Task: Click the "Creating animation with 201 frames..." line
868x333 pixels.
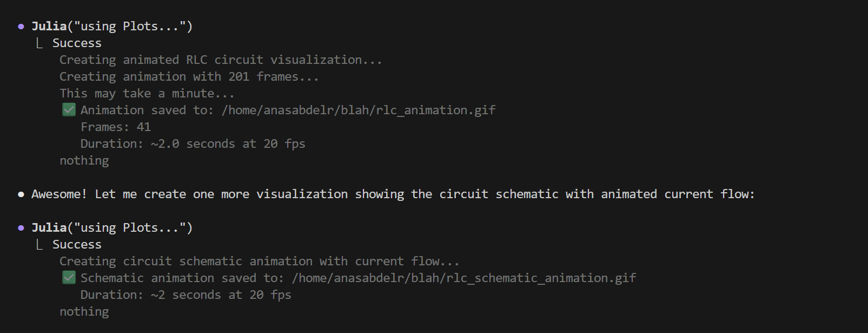Action: pyautogui.click(x=189, y=77)
